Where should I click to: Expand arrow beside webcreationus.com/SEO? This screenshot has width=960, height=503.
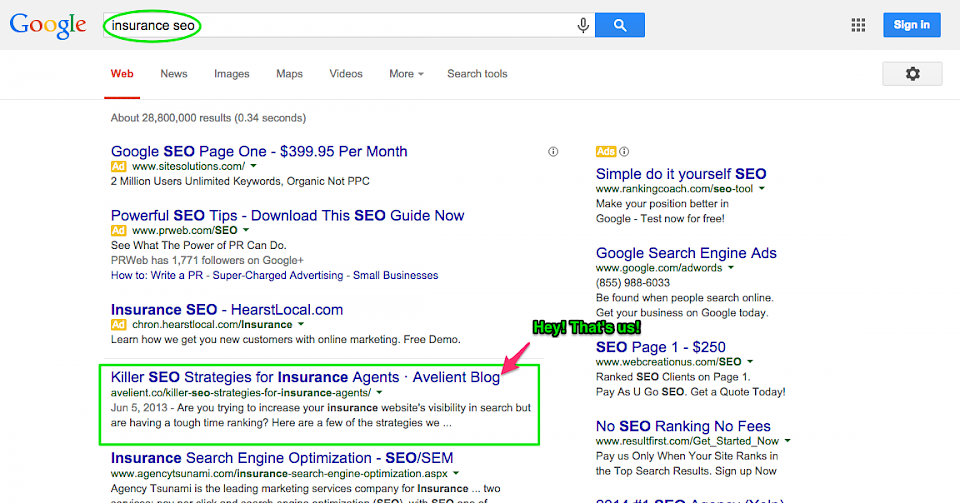click(750, 362)
